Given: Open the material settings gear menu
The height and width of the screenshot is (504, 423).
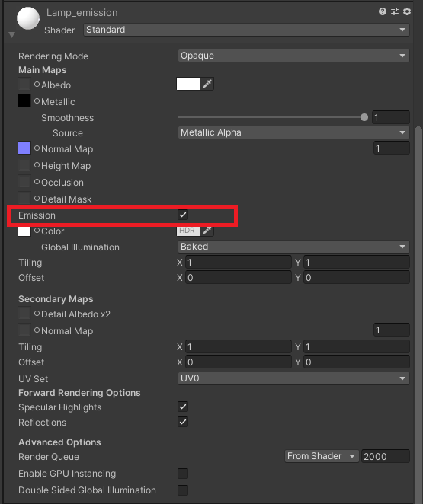Looking at the screenshot, I should tap(407, 12).
